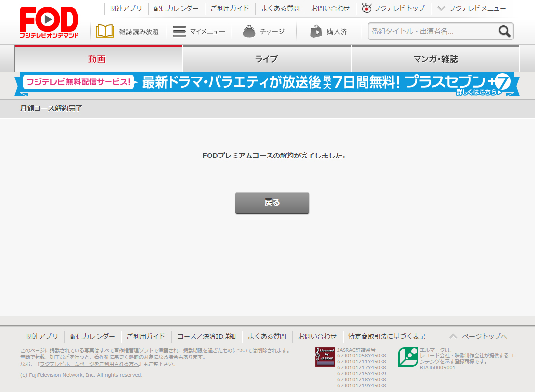This screenshot has width=535, height=392.
Task: Click the coin purse チャージ icon
Action: pos(249,31)
